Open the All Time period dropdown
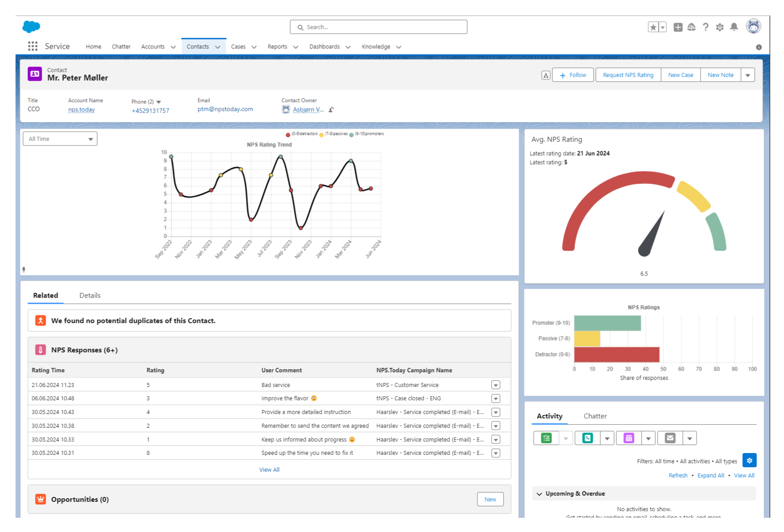Image resolution: width=784 pixels, height=532 pixels. pos(60,139)
